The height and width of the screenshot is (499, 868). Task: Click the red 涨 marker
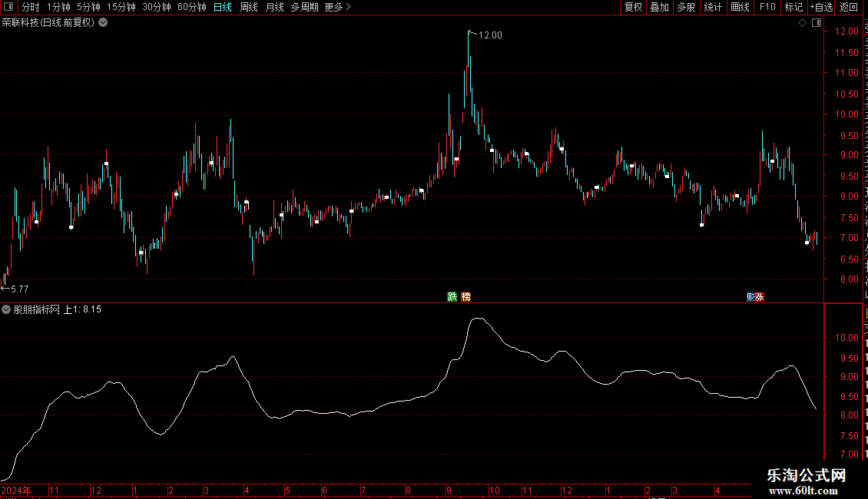pos(760,297)
